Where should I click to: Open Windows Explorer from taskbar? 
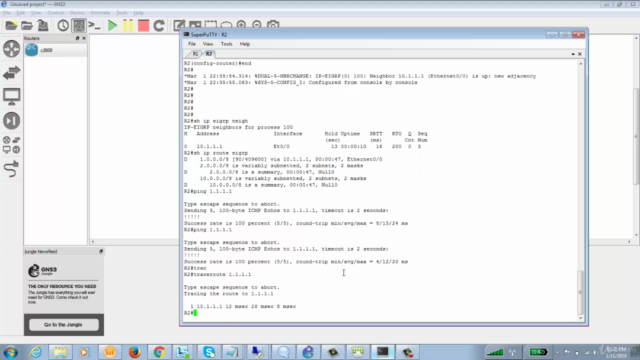coord(60,352)
